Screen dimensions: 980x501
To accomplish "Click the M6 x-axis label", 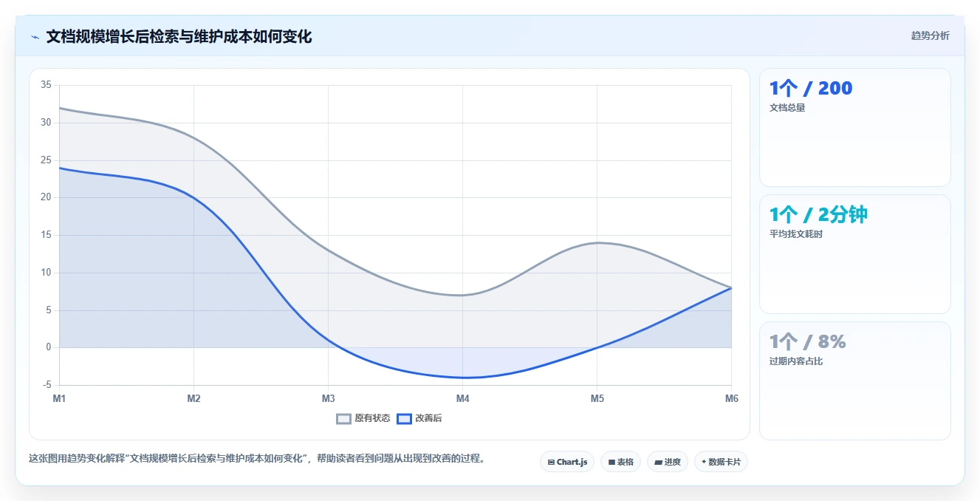I will pyautogui.click(x=731, y=398).
